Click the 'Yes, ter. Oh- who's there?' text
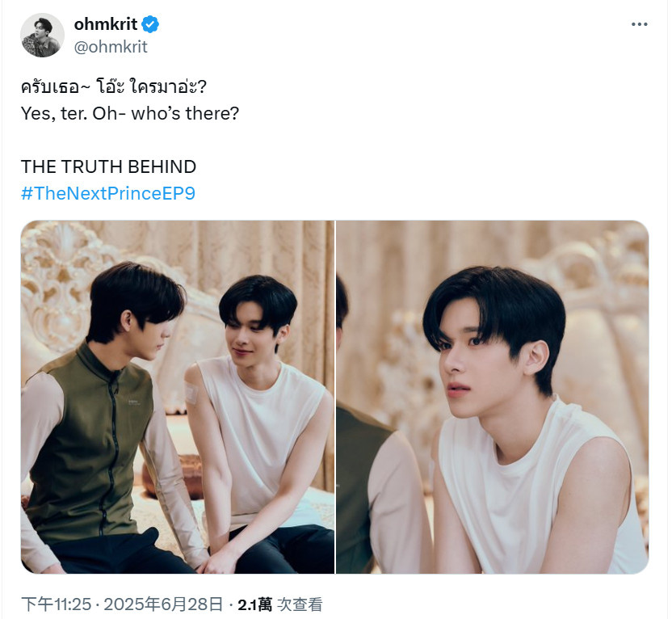672x619 pixels. tap(130, 114)
